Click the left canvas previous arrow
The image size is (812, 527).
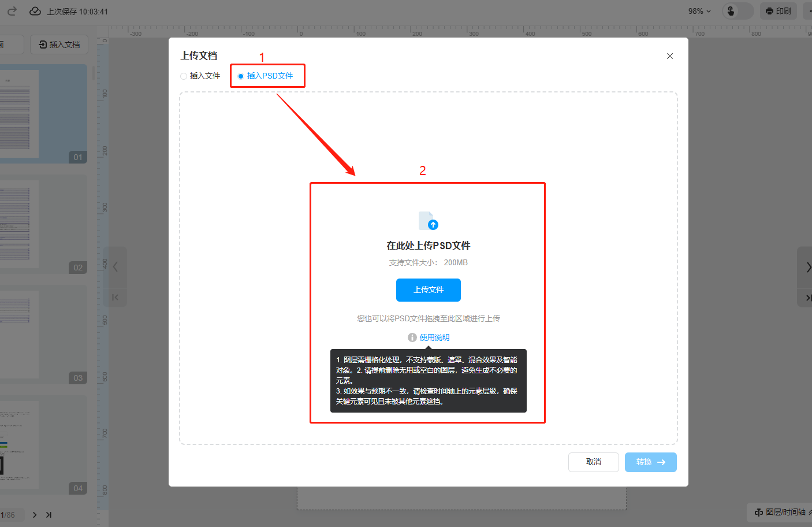coord(116,266)
